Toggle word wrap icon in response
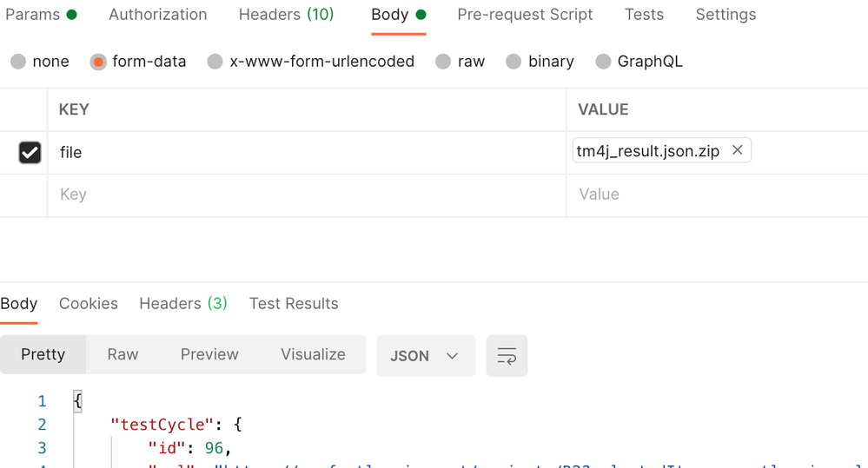 point(507,356)
